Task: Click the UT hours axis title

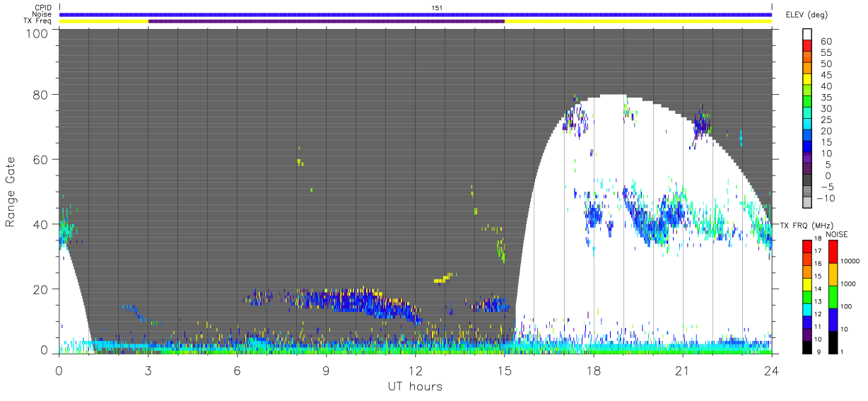Action: [415, 386]
